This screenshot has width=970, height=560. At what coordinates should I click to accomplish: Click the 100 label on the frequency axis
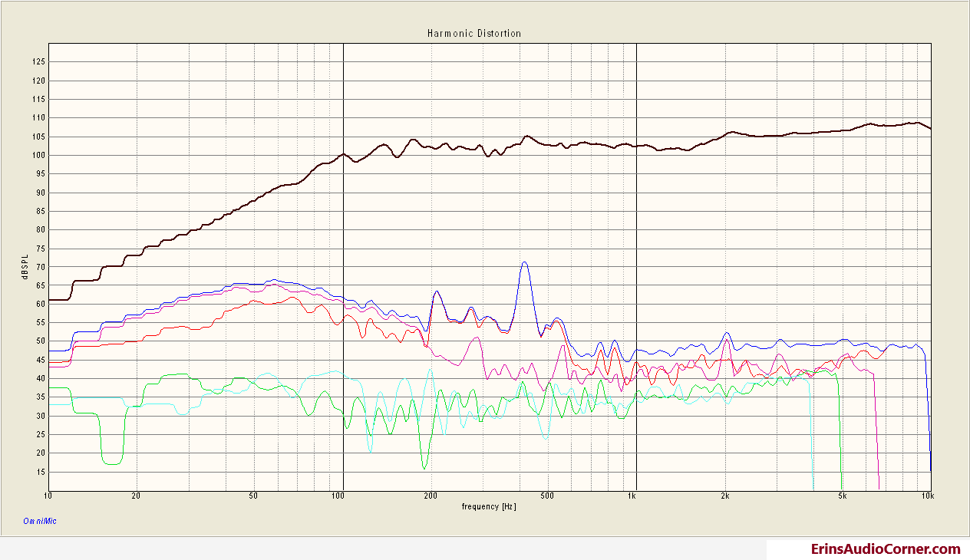(338, 496)
